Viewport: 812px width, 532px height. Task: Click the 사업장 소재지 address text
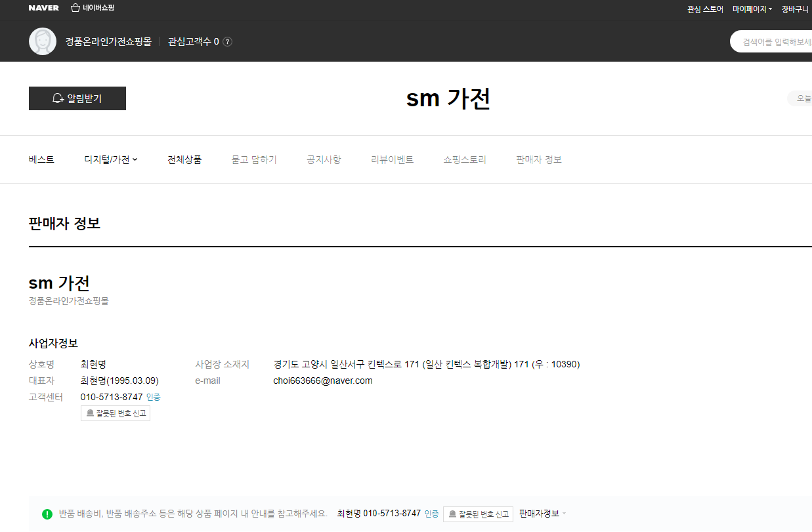(427, 364)
